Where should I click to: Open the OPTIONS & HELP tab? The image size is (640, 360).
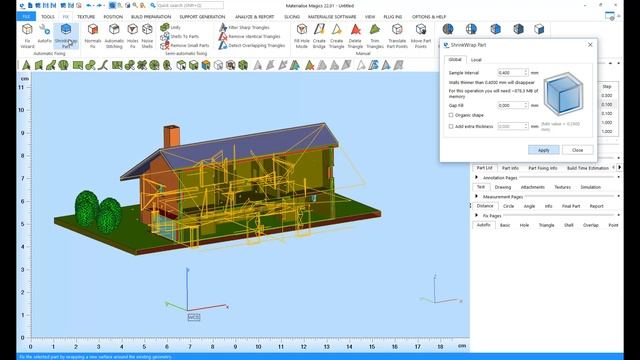(429, 17)
